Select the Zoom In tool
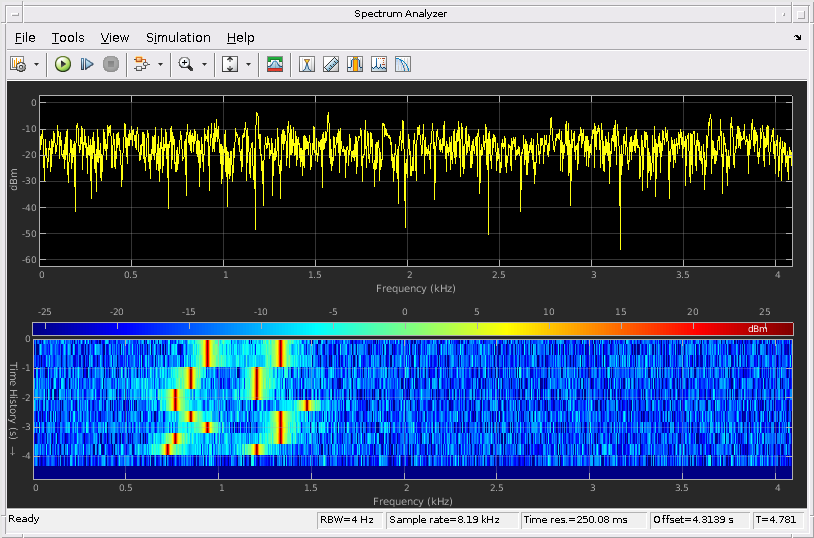The image size is (814, 538). [185, 64]
